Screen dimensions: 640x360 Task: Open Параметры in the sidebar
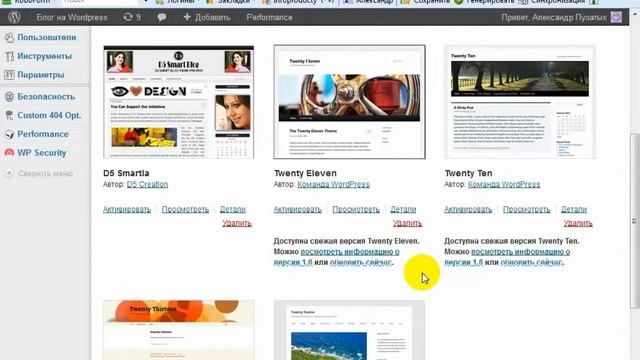point(40,75)
